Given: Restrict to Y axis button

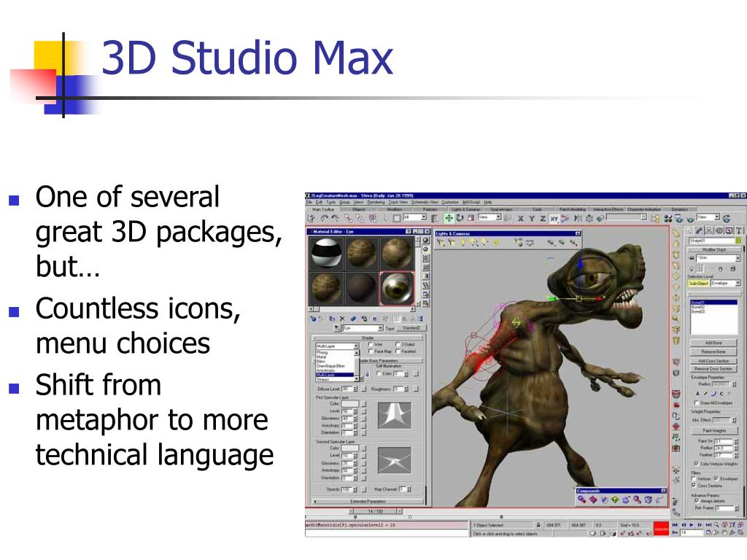Looking at the screenshot, I should 532,219.
